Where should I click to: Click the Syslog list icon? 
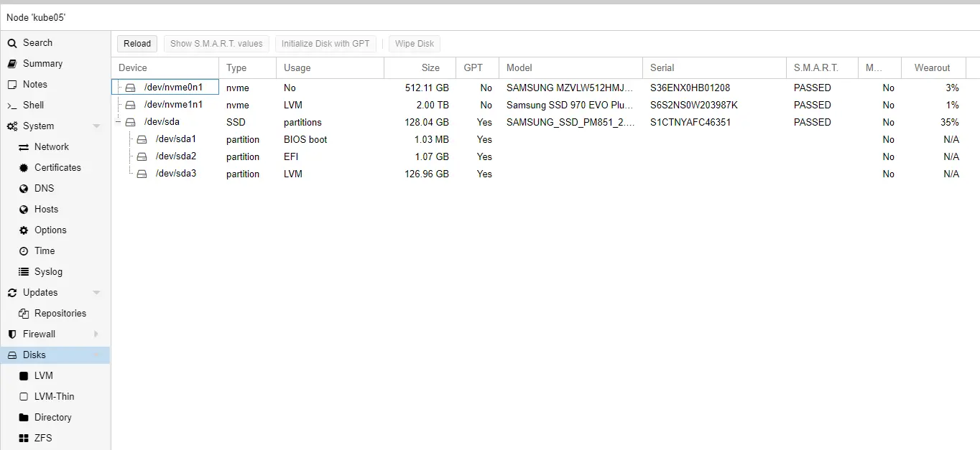(x=24, y=272)
